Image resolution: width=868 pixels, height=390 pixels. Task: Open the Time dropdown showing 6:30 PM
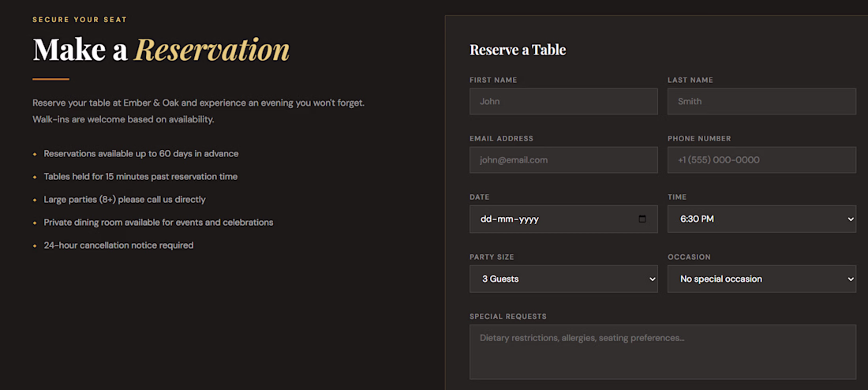pos(761,219)
